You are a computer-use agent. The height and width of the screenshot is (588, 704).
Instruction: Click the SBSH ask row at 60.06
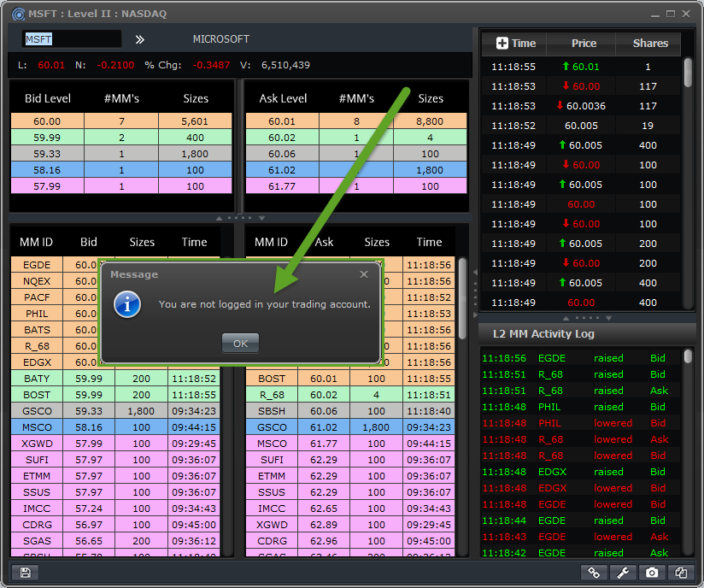350,411
